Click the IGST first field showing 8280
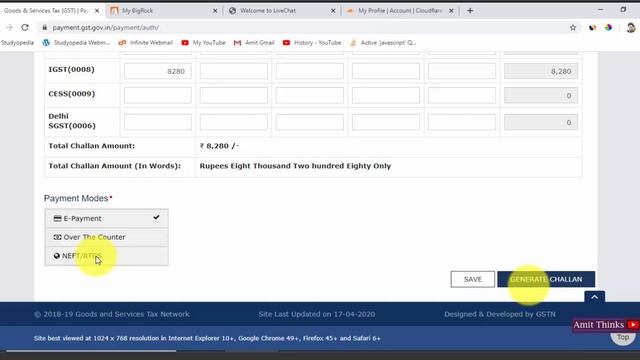Image resolution: width=640 pixels, height=360 pixels. [158, 71]
